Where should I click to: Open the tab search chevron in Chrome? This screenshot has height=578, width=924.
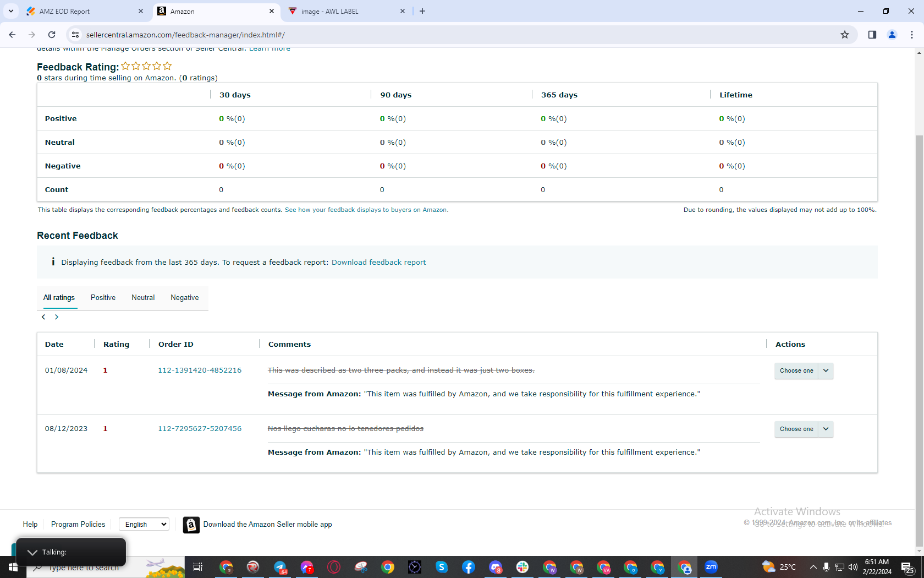pyautogui.click(x=11, y=11)
